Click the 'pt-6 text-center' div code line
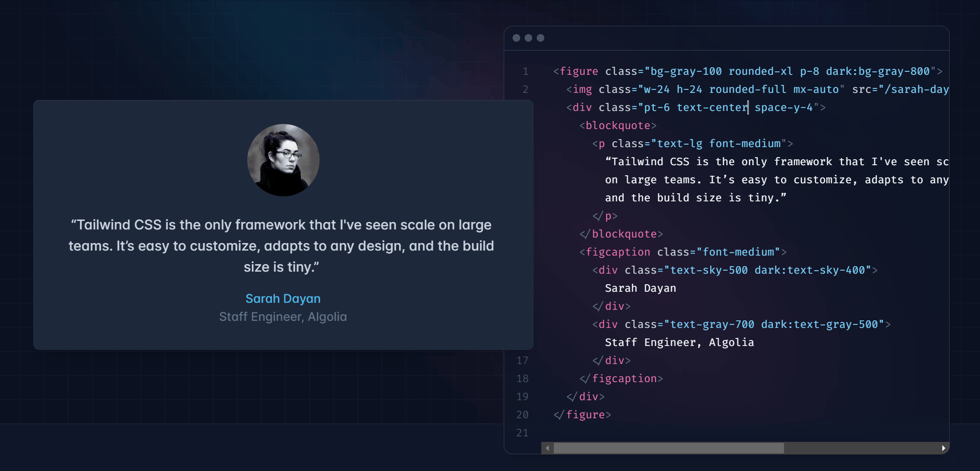Image resolution: width=980 pixels, height=471 pixels. [696, 107]
